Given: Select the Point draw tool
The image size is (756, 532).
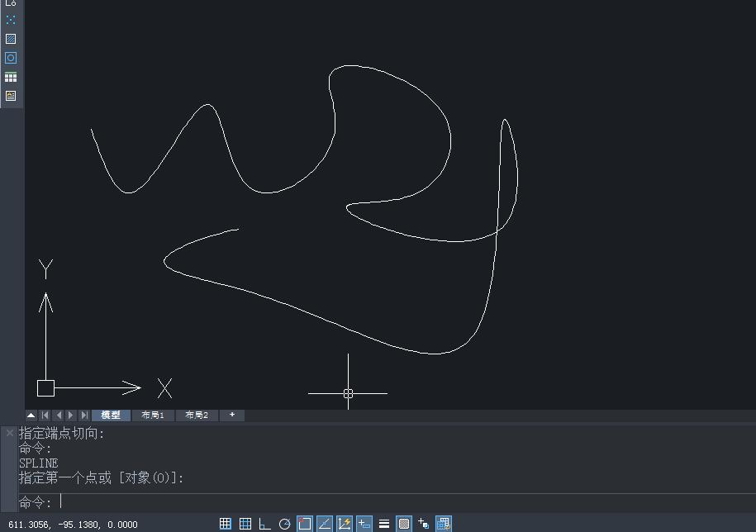Looking at the screenshot, I should (11, 20).
